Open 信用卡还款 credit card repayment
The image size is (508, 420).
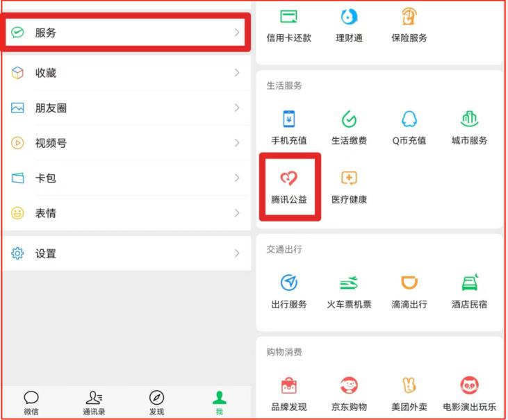tap(288, 17)
